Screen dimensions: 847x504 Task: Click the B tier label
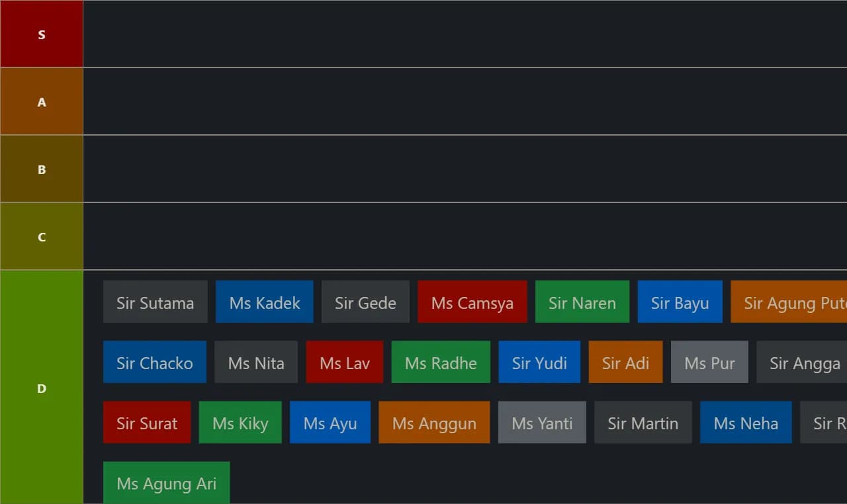[x=42, y=169]
